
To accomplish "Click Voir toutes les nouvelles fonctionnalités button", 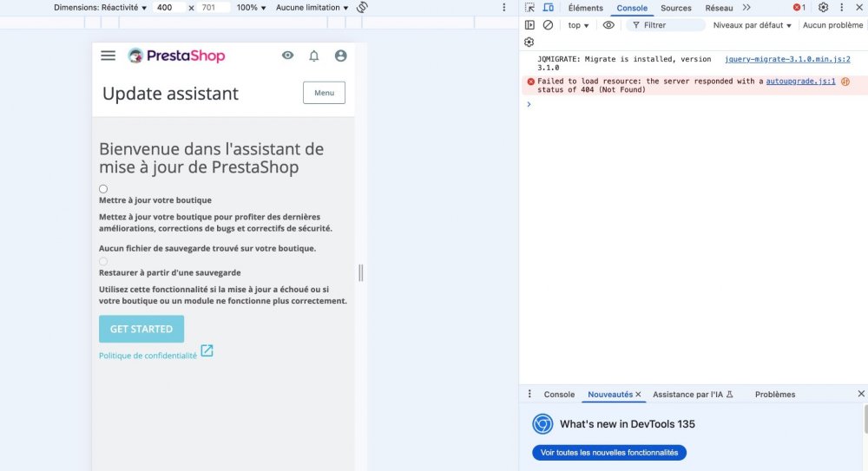I will pyautogui.click(x=609, y=453).
